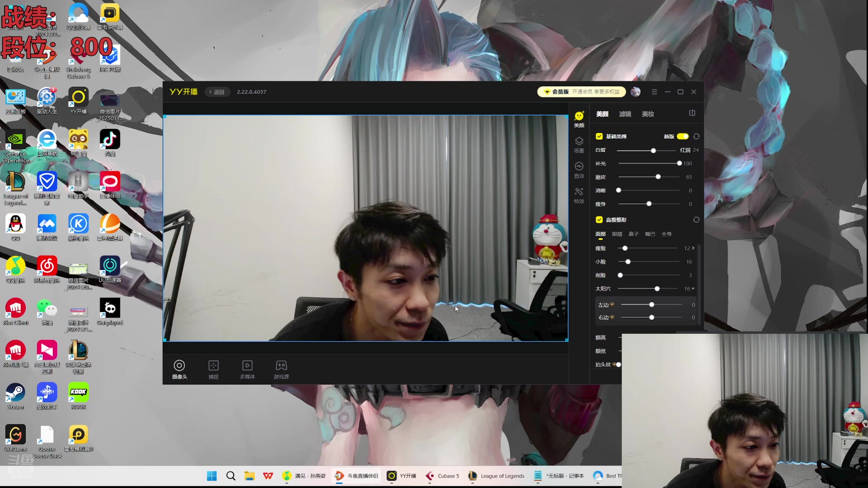Open the 多媒体 multimedia source
The width and height of the screenshot is (868, 488).
pos(247,369)
